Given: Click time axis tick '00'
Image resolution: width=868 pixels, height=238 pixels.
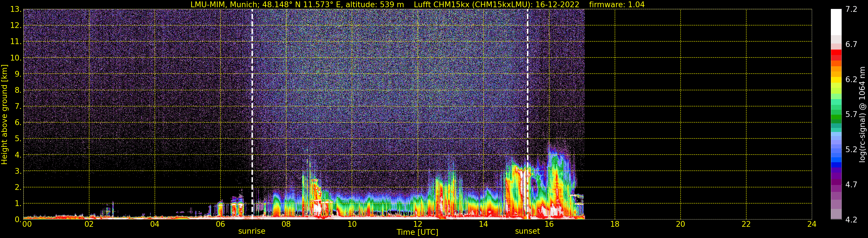Looking at the screenshot, I should click(27, 224).
